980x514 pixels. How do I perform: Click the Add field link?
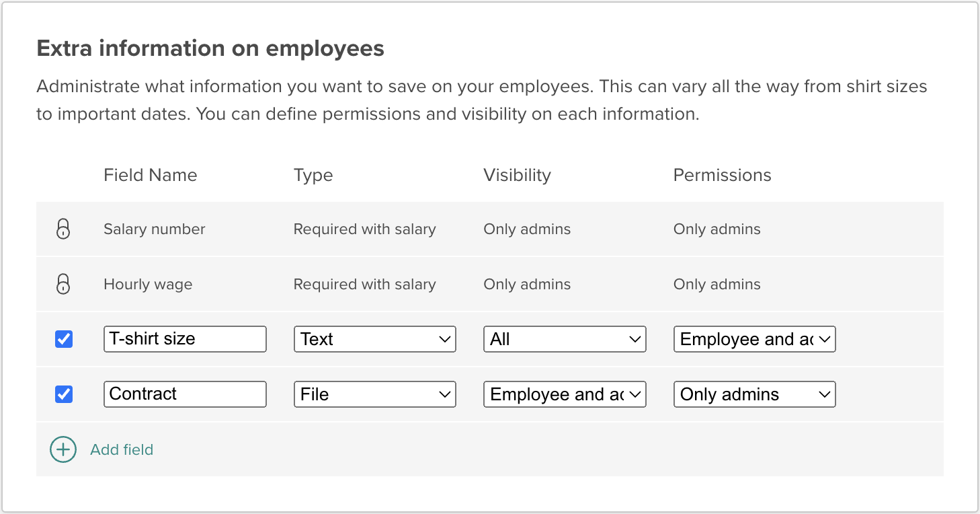pos(122,449)
